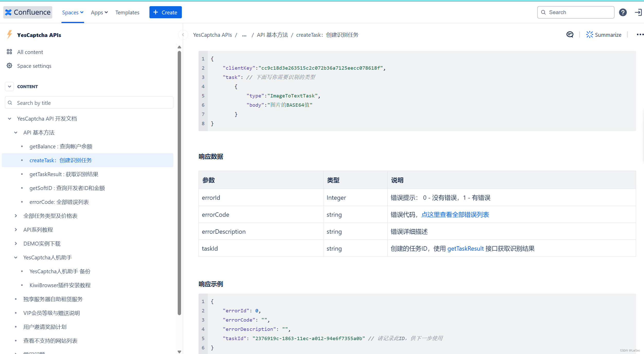This screenshot has width=644, height=354.
Task: Open the comments speech bubble icon
Action: [570, 35]
